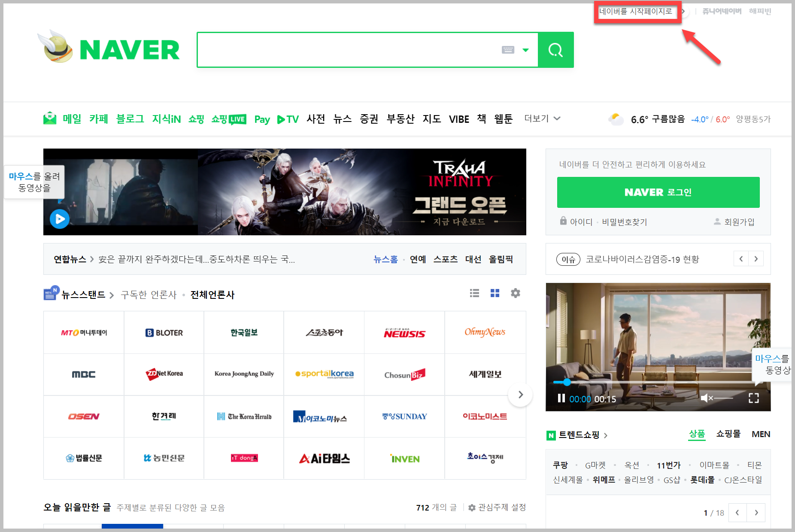The height and width of the screenshot is (532, 795).
Task: Open 부동산 menu item
Action: pyautogui.click(x=401, y=119)
